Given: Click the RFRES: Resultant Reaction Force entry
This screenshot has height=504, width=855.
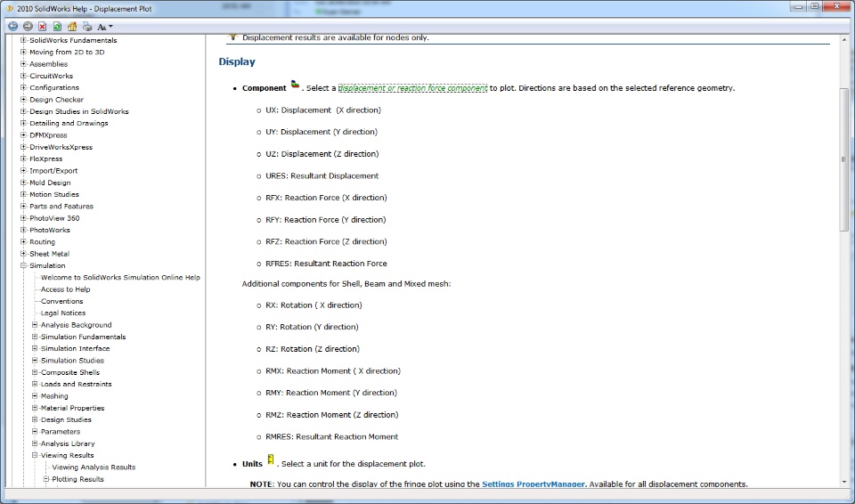Looking at the screenshot, I should click(326, 264).
